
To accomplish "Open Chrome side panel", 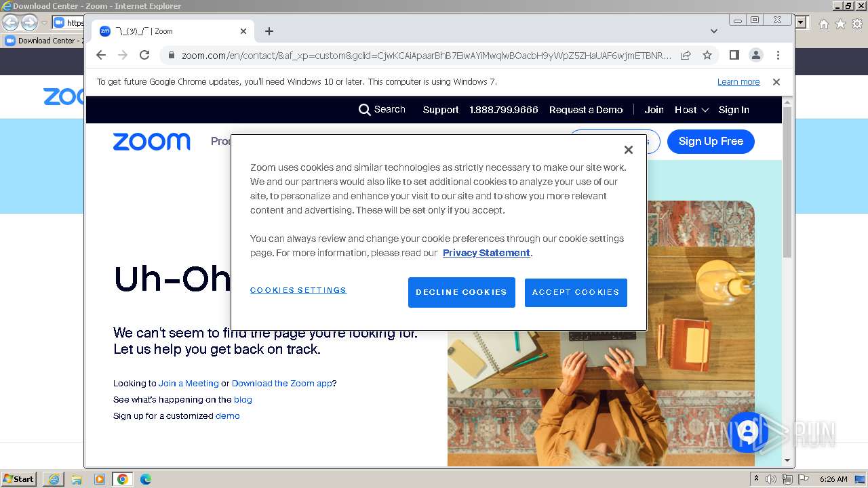I will (x=734, y=55).
